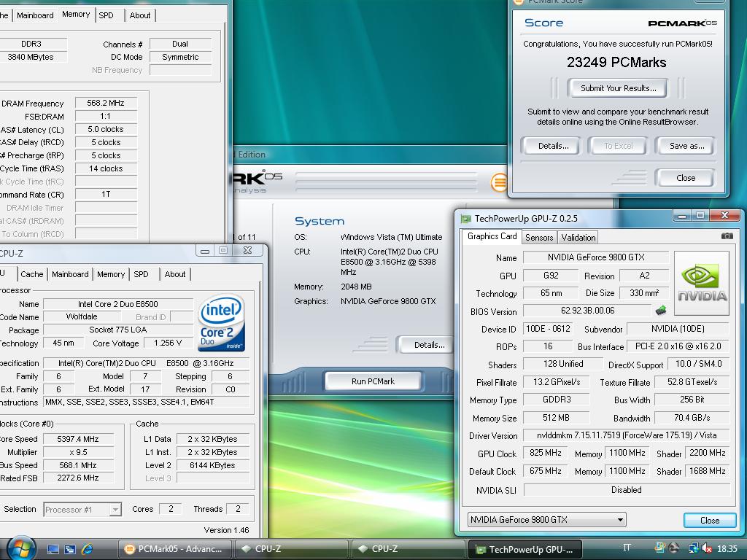Click the 23249 PCMarks score text

[616, 63]
